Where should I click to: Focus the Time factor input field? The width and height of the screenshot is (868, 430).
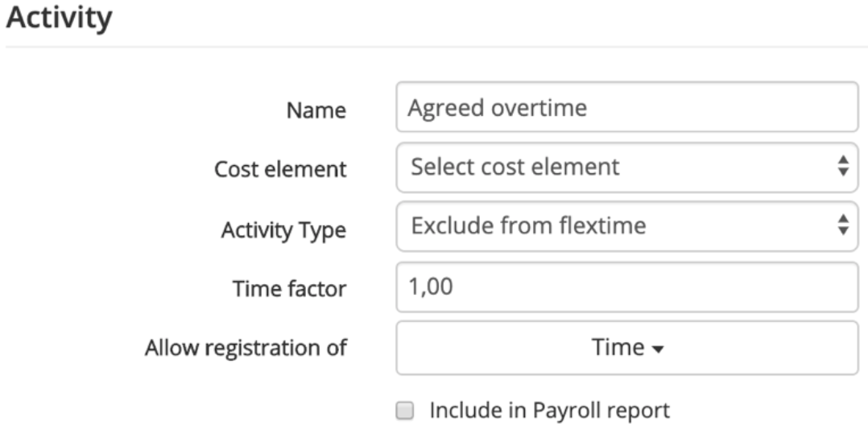coord(627,287)
